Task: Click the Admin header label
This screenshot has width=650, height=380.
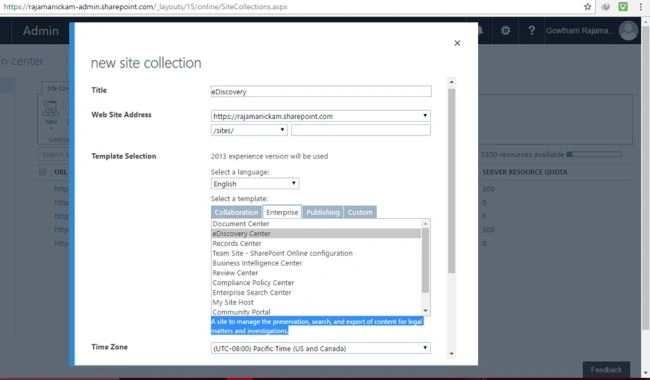Action: pyautogui.click(x=41, y=31)
